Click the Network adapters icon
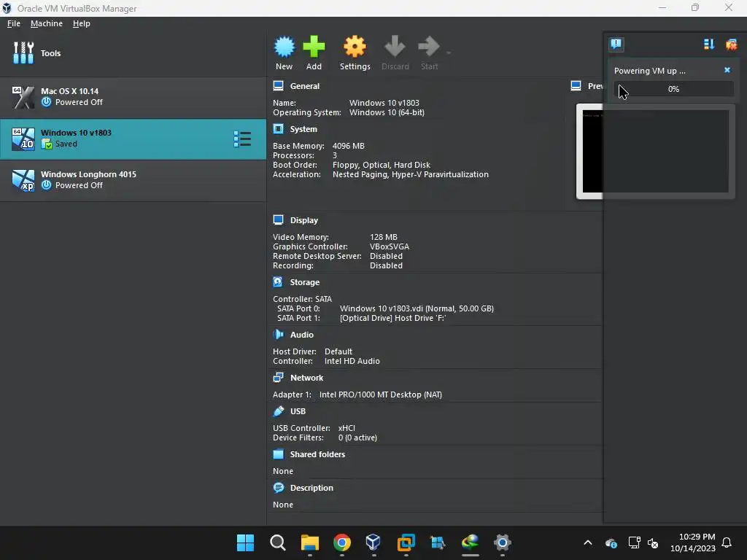 tap(278, 377)
